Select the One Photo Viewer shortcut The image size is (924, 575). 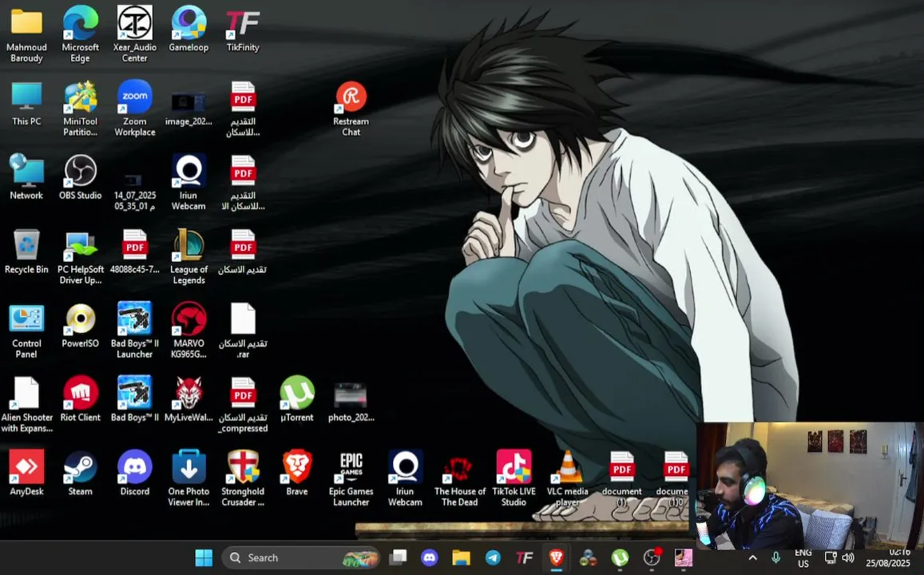pyautogui.click(x=188, y=478)
